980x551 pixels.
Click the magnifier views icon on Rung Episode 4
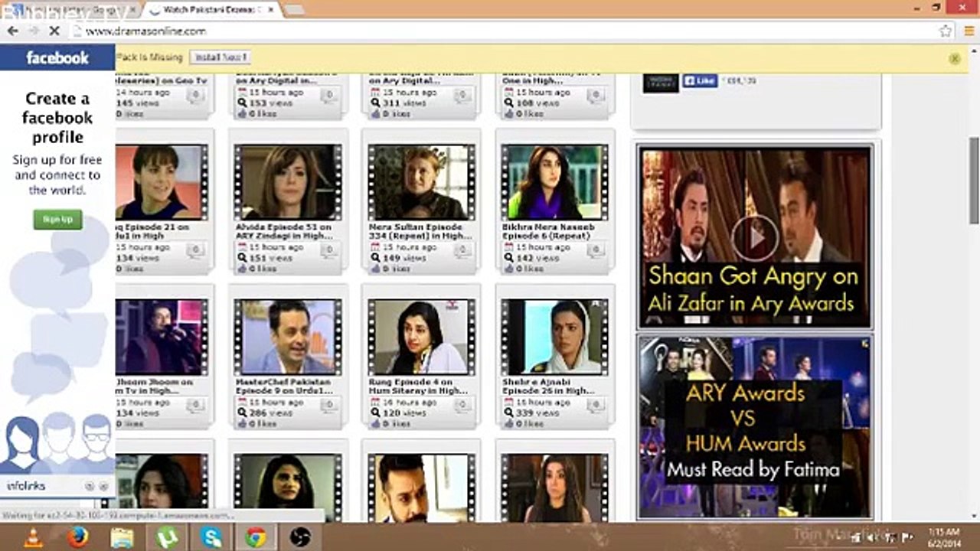coord(375,413)
